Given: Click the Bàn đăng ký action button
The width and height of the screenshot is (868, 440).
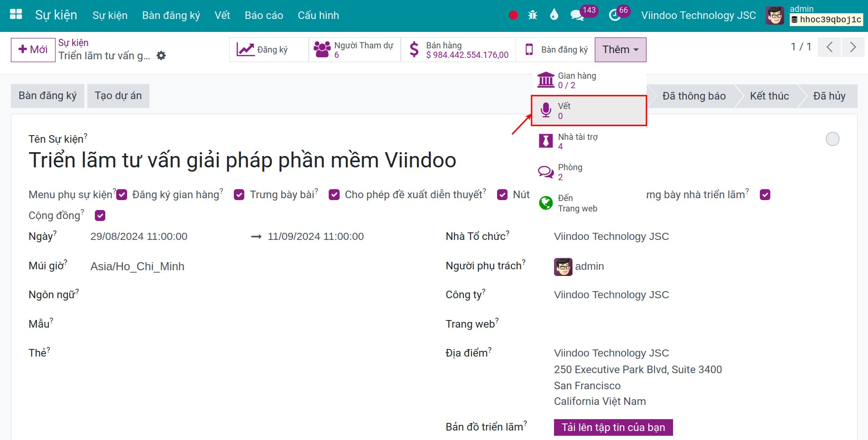Looking at the screenshot, I should [47, 96].
